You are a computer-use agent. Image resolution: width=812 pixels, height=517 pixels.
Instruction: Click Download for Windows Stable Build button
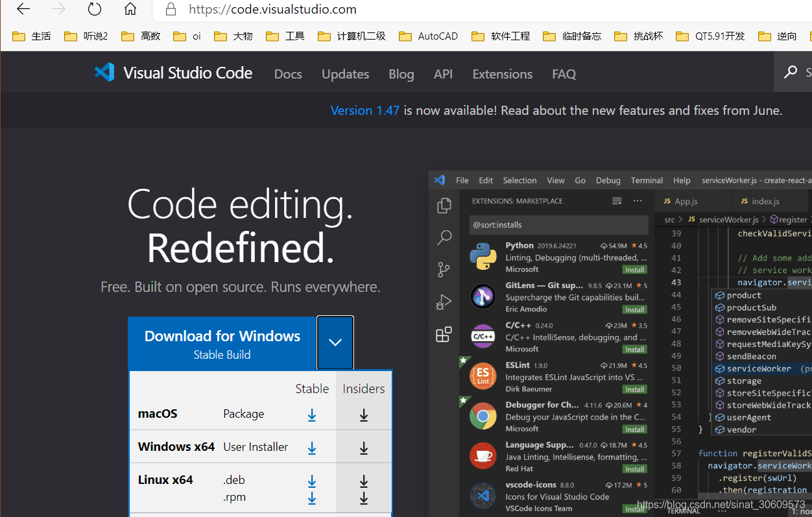[222, 344]
